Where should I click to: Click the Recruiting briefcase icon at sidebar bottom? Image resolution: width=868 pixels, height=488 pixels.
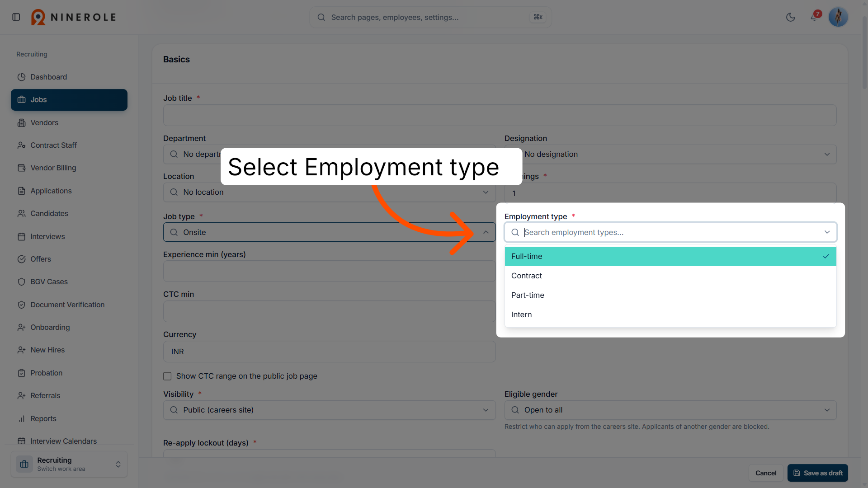coord(24,464)
